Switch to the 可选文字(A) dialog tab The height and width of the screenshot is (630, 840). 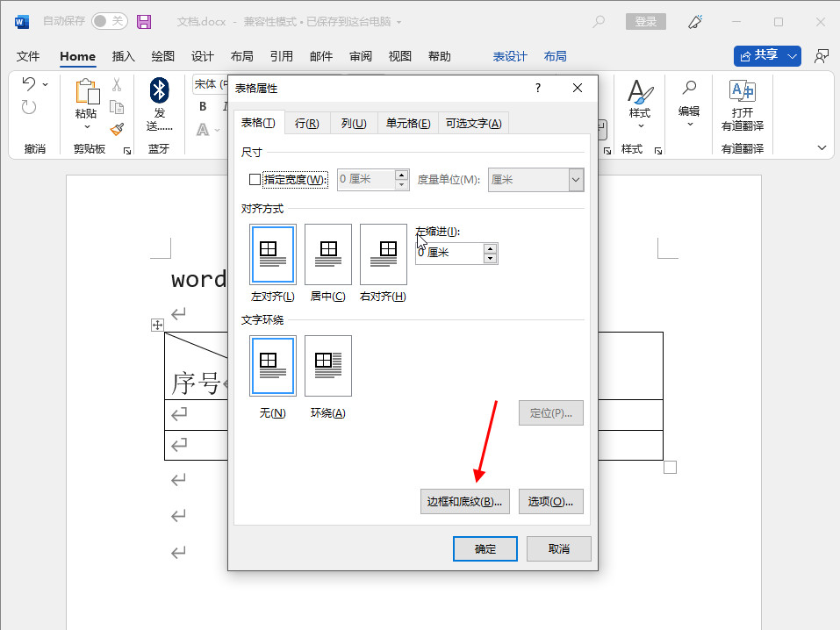[x=474, y=124]
